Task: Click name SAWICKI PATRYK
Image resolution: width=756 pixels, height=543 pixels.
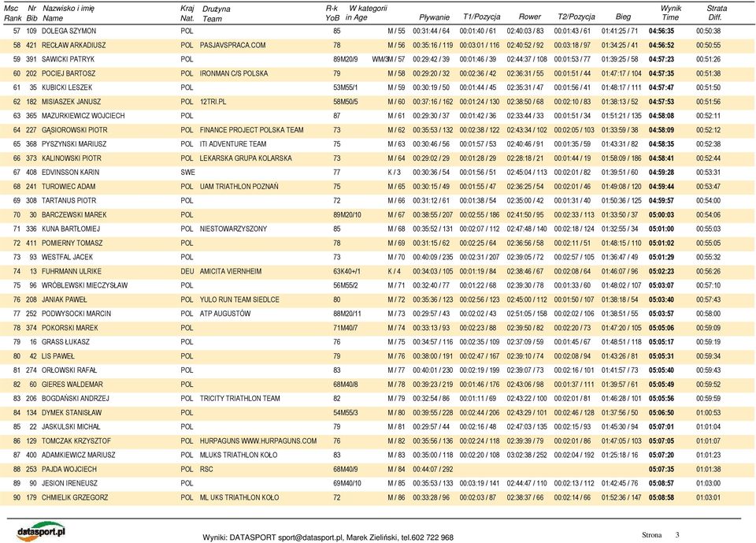Action: (x=68, y=59)
